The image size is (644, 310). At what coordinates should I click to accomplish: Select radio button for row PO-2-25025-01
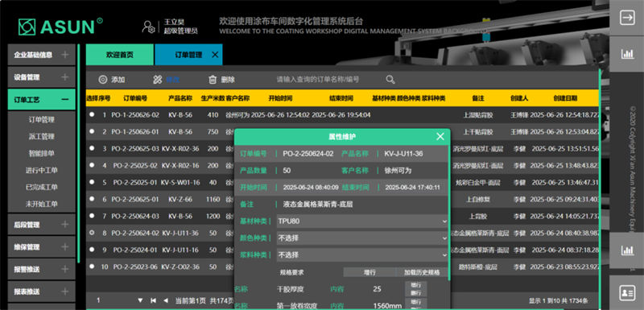click(x=92, y=182)
